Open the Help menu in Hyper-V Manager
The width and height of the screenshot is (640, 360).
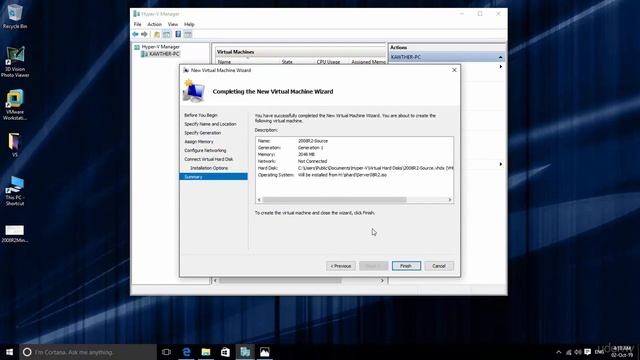point(189,24)
